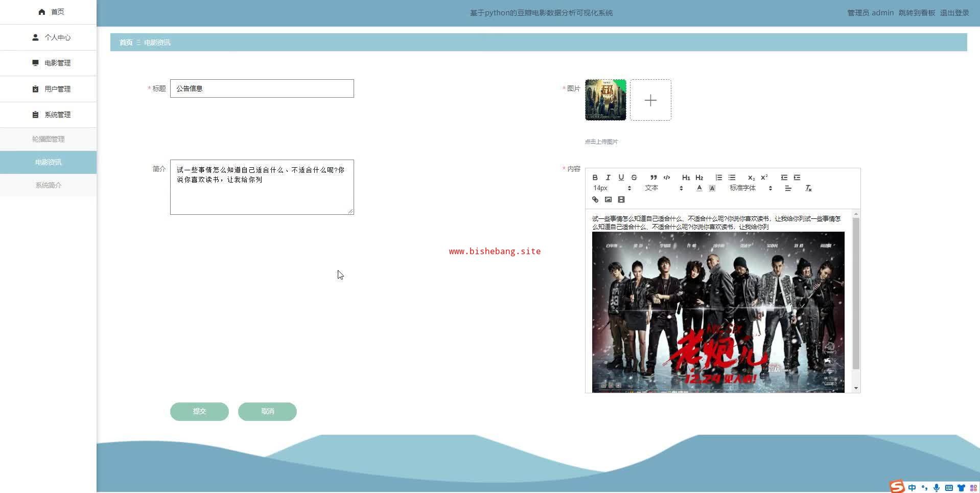Apply subscript formatting
Image resolution: width=980 pixels, height=493 pixels.
pyautogui.click(x=751, y=177)
